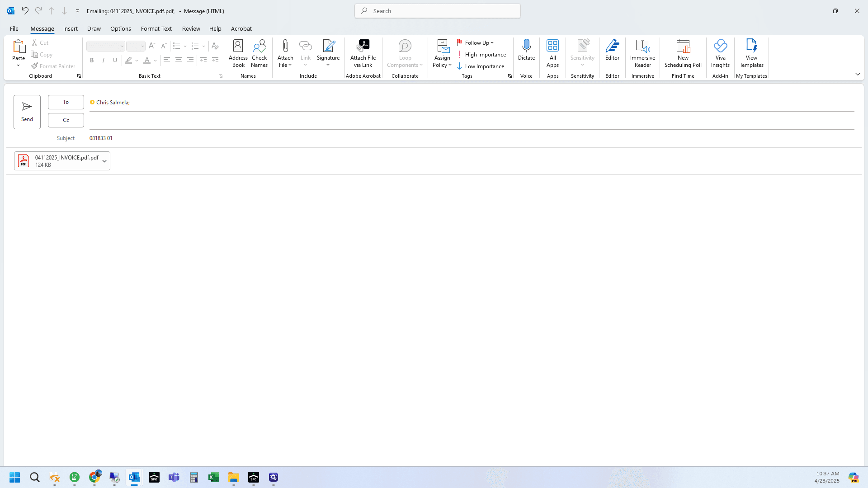Open All Apps

[x=552, y=53]
